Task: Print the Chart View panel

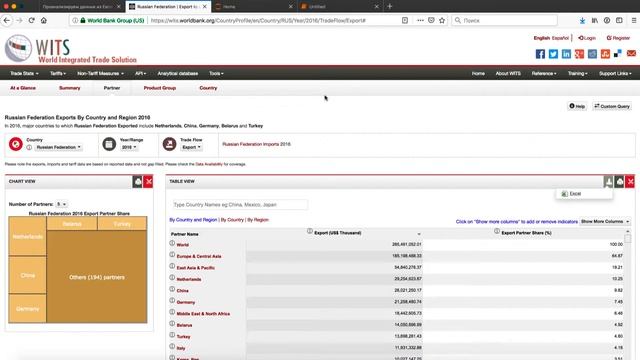Action: coord(138,182)
